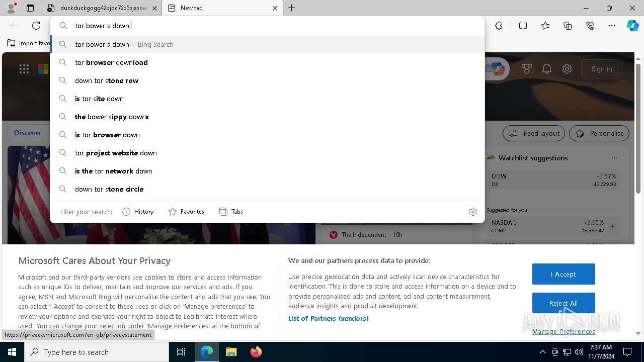Open the Extensions puzzle icon
644x362 pixels.
pos(499,26)
